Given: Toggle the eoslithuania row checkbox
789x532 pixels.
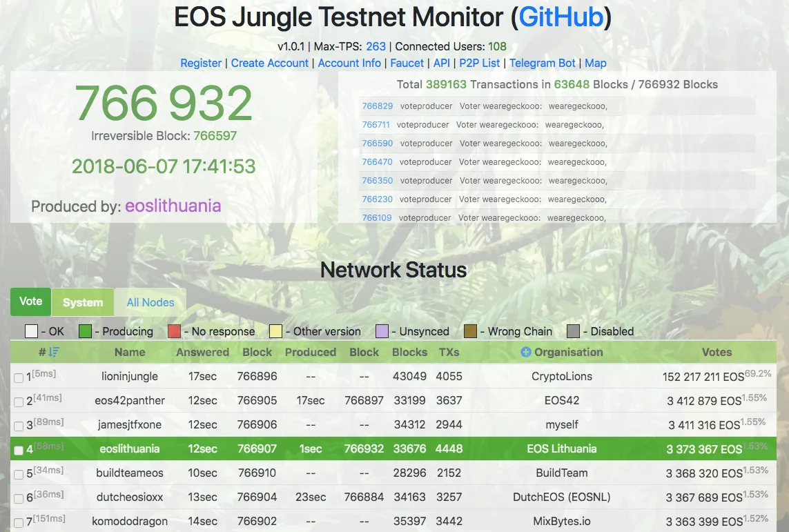Looking at the screenshot, I should pos(19,450).
